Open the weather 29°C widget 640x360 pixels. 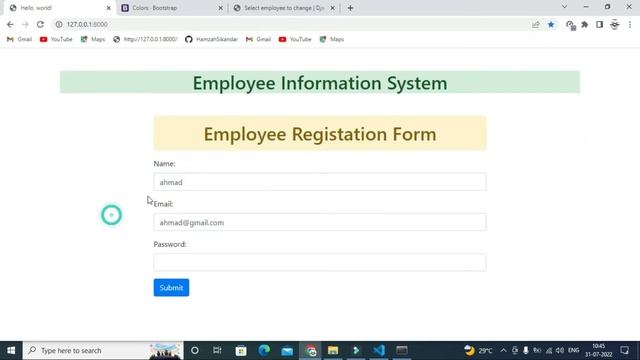pos(478,350)
